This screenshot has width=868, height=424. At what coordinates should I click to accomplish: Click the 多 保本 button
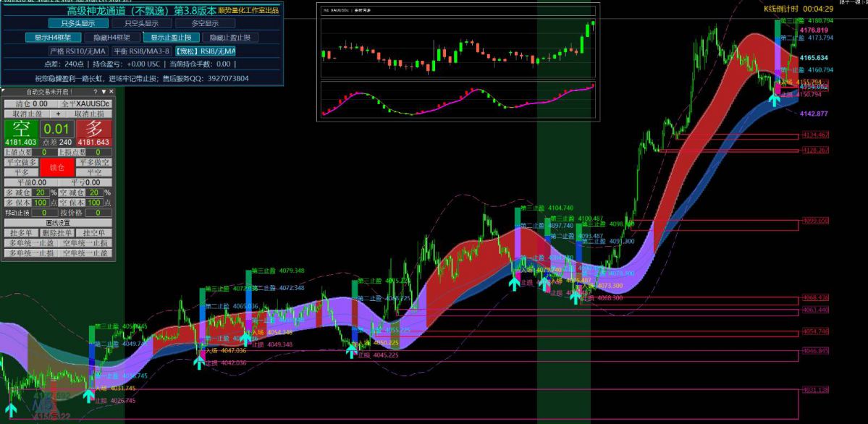pos(17,203)
